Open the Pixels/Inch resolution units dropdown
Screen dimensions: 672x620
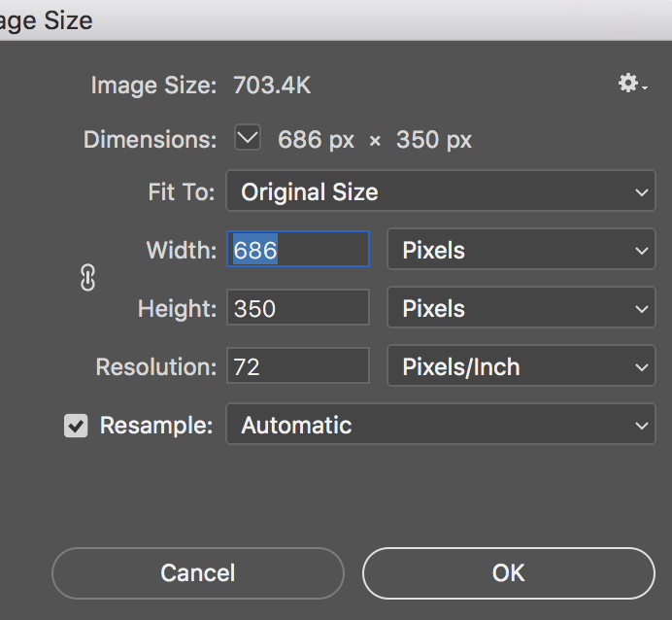click(x=521, y=367)
